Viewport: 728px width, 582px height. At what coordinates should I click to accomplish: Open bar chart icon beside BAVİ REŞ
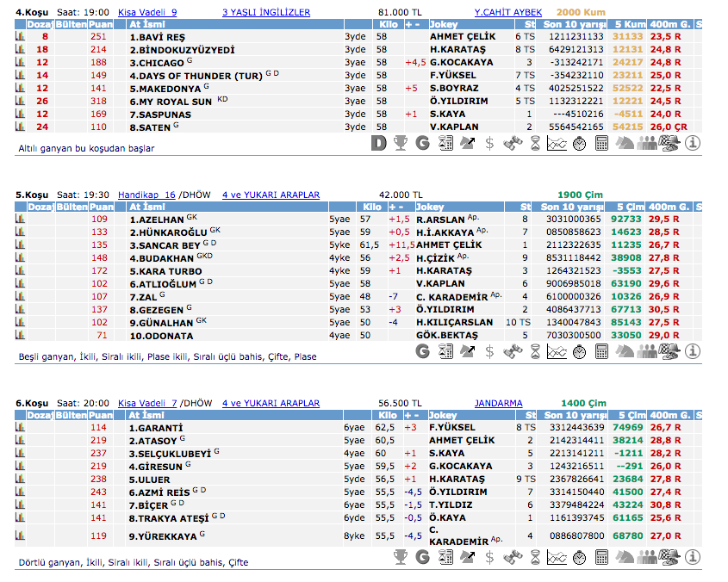pyautogui.click(x=20, y=37)
